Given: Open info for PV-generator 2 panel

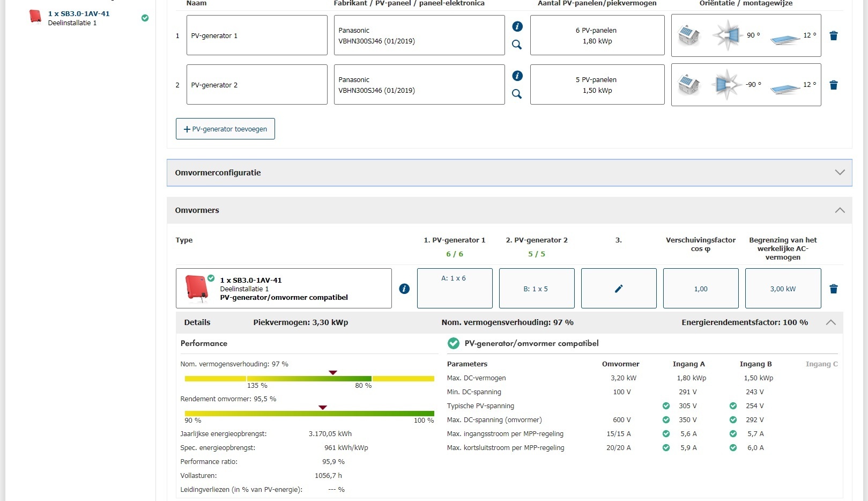Looking at the screenshot, I should tap(517, 76).
